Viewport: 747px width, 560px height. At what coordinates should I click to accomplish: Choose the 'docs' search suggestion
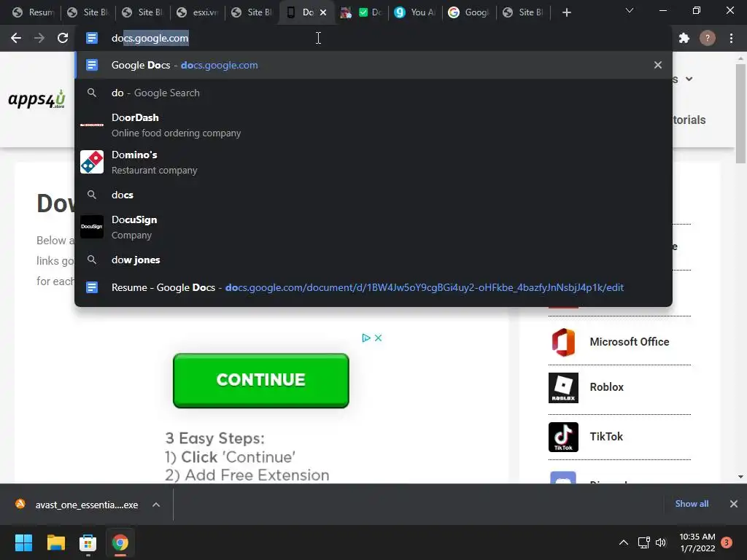click(x=373, y=195)
